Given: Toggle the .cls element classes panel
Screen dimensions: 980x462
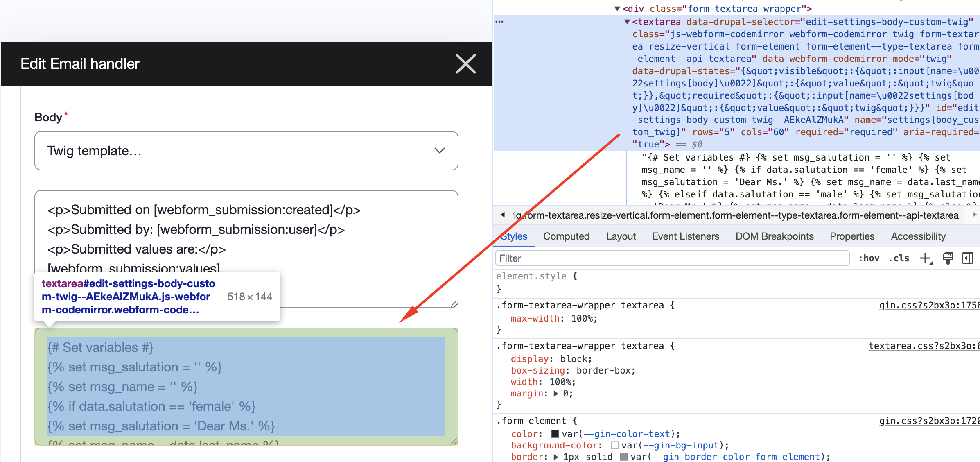Looking at the screenshot, I should [899, 258].
